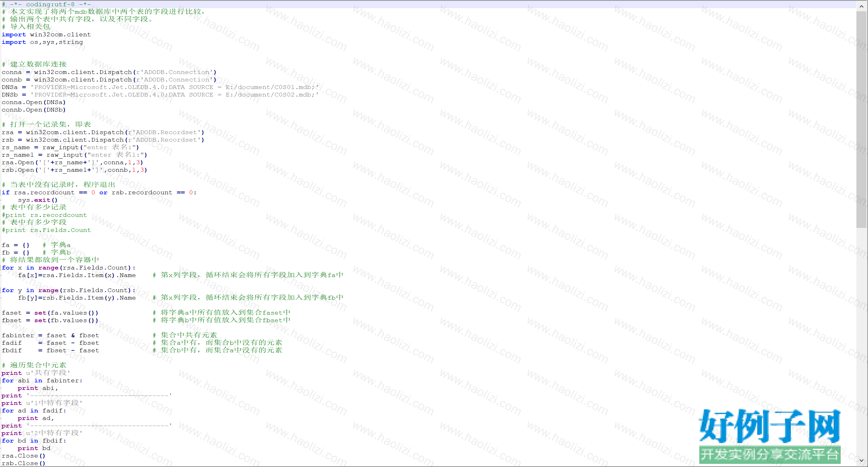
Task: Click the comment '# 建立数据库连接'
Action: coord(34,64)
